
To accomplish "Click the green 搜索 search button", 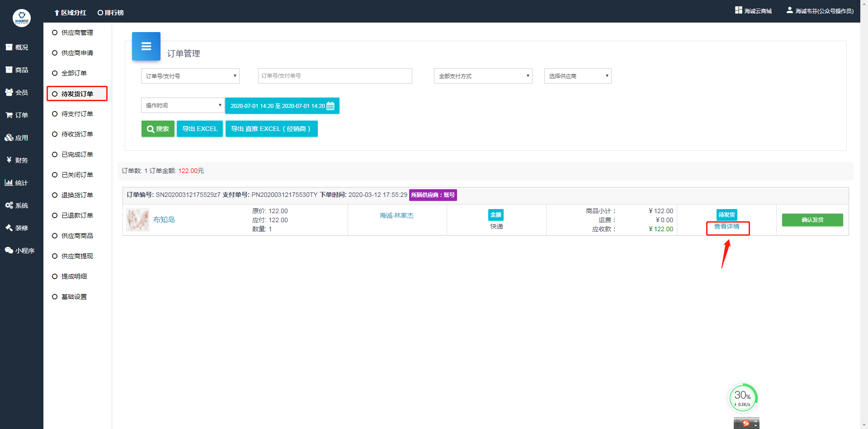I will (158, 129).
